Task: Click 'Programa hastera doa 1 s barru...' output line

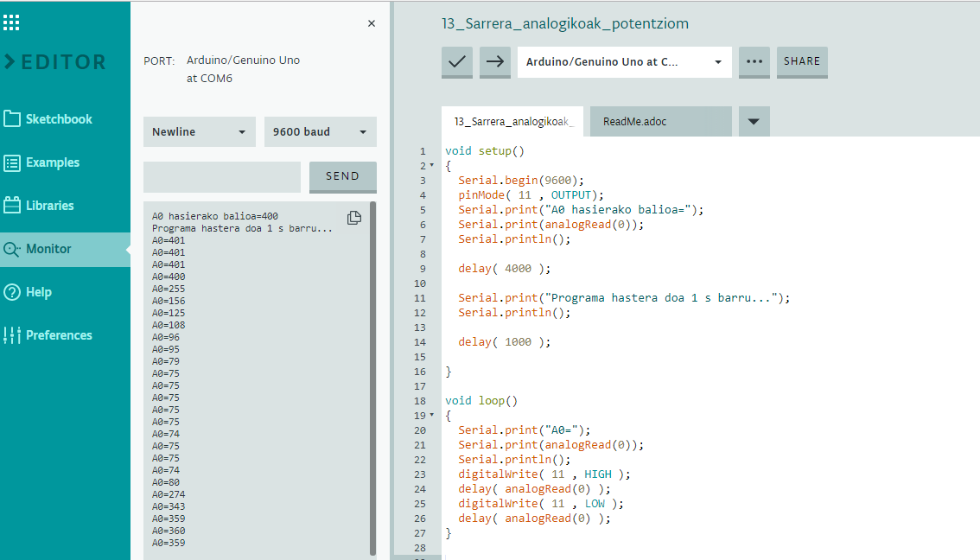Action: tap(242, 229)
